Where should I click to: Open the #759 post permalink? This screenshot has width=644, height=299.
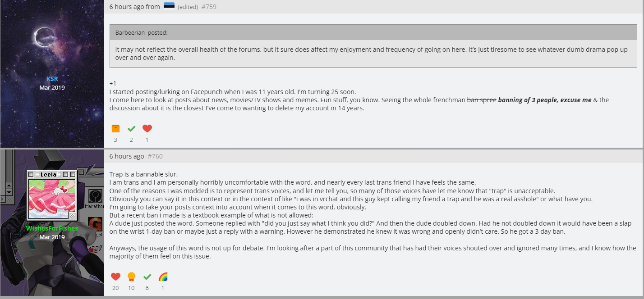209,7
